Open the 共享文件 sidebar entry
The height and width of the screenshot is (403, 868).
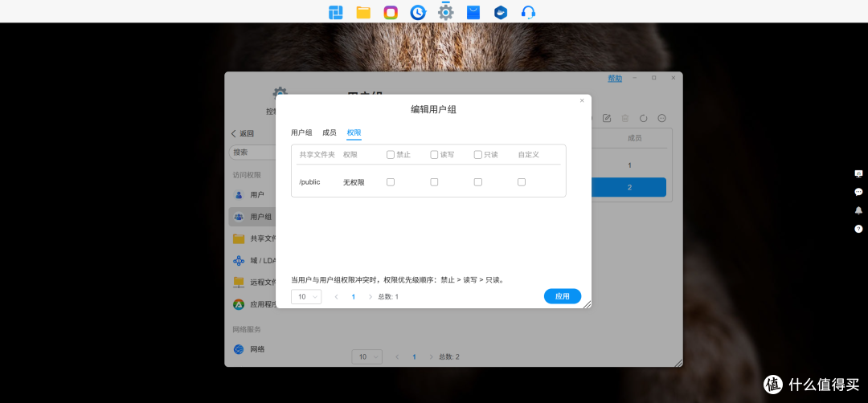(x=252, y=238)
